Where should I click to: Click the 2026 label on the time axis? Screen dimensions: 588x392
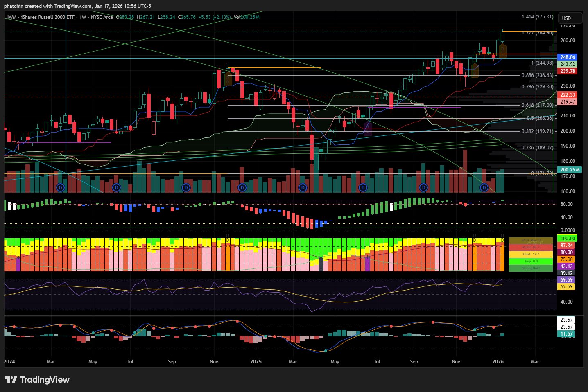pos(498,362)
